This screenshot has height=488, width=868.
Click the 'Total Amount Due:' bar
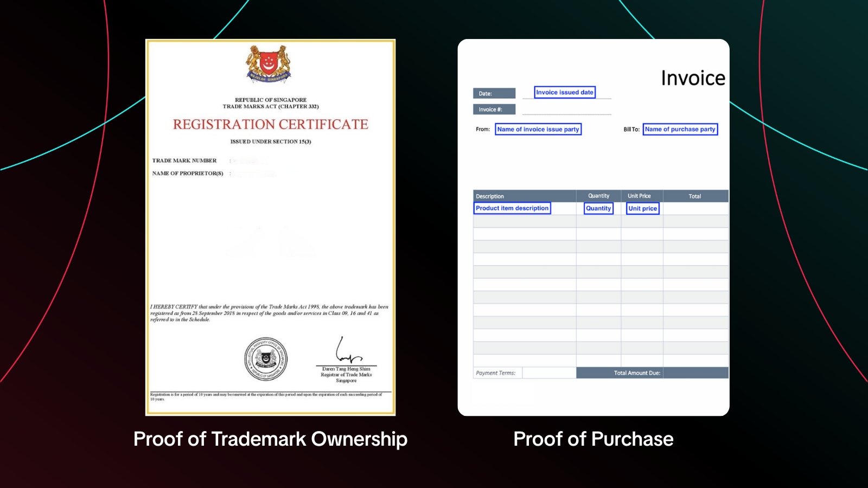(652, 373)
